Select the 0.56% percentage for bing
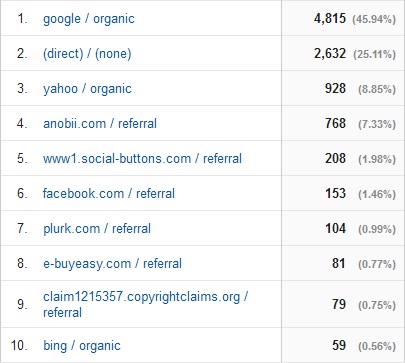The height and width of the screenshot is (363, 405). tap(377, 346)
